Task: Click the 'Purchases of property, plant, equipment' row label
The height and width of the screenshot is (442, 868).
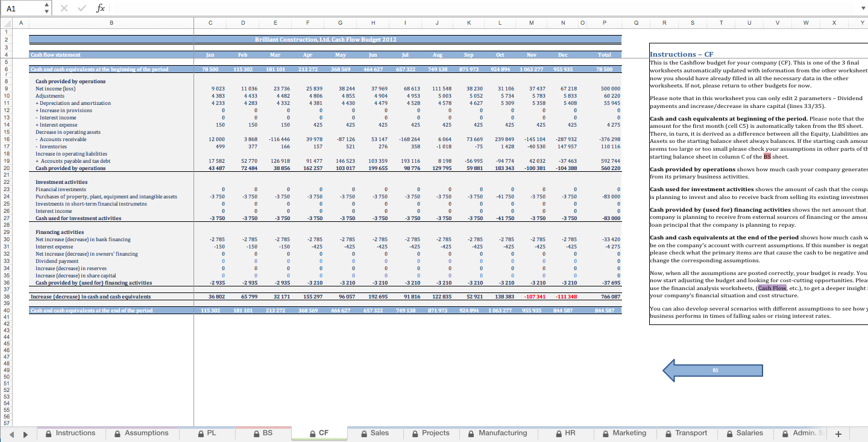Action: (x=106, y=197)
